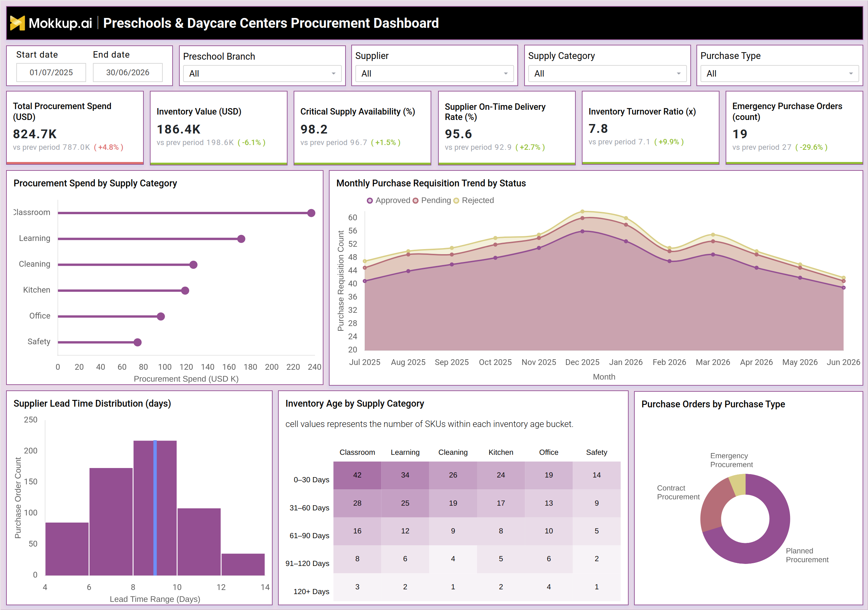Click the Planned Procurement label
This screenshot has width=868, height=610.
tap(807, 555)
